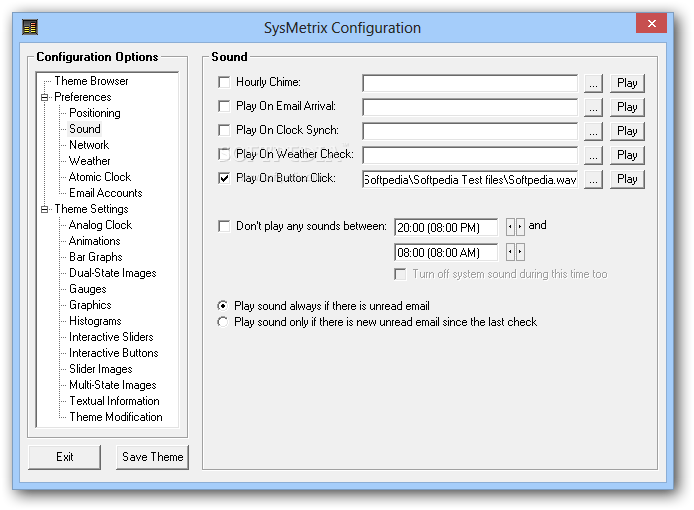
Task: Click the Weather Check file path field
Action: tap(470, 155)
